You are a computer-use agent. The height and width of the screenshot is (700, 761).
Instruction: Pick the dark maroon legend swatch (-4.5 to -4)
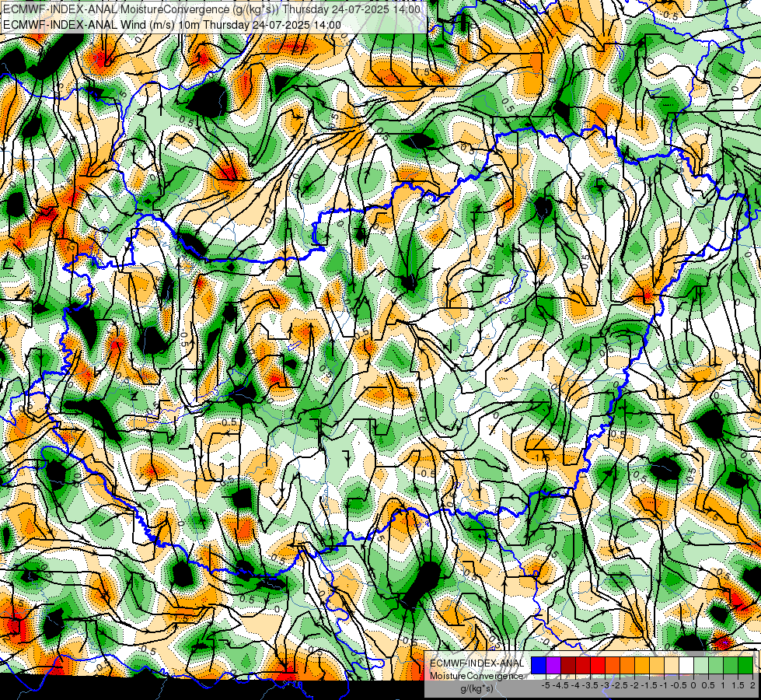point(568,665)
